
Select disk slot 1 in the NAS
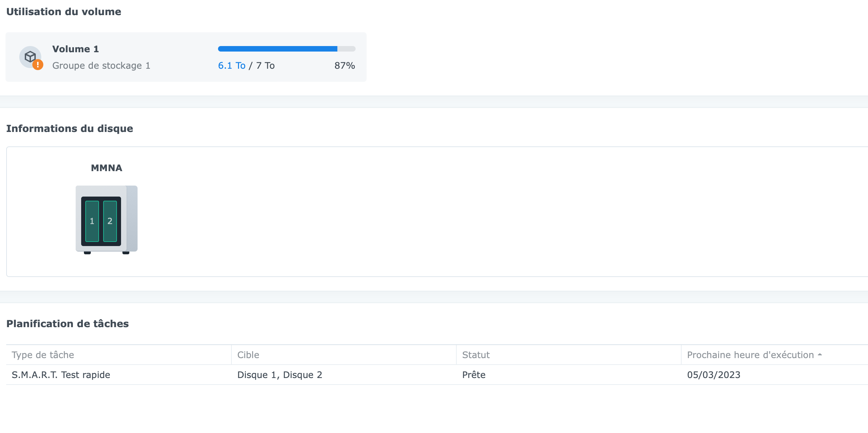pyautogui.click(x=92, y=221)
